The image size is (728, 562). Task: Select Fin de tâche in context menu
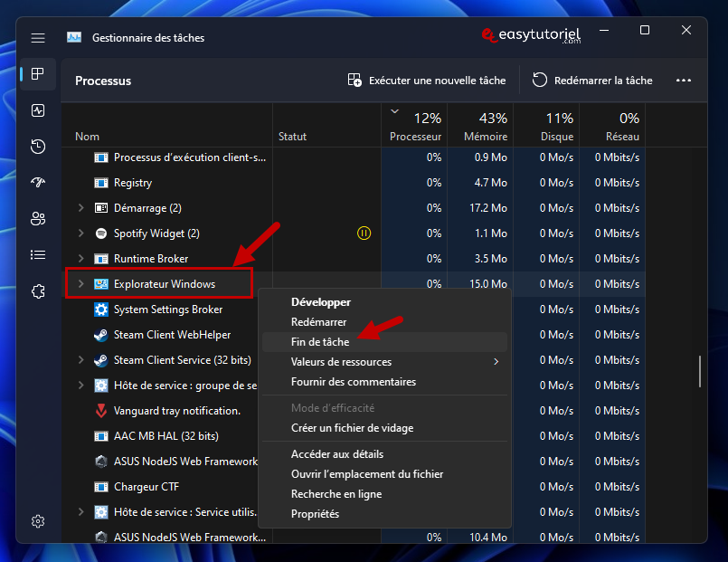tap(384, 342)
